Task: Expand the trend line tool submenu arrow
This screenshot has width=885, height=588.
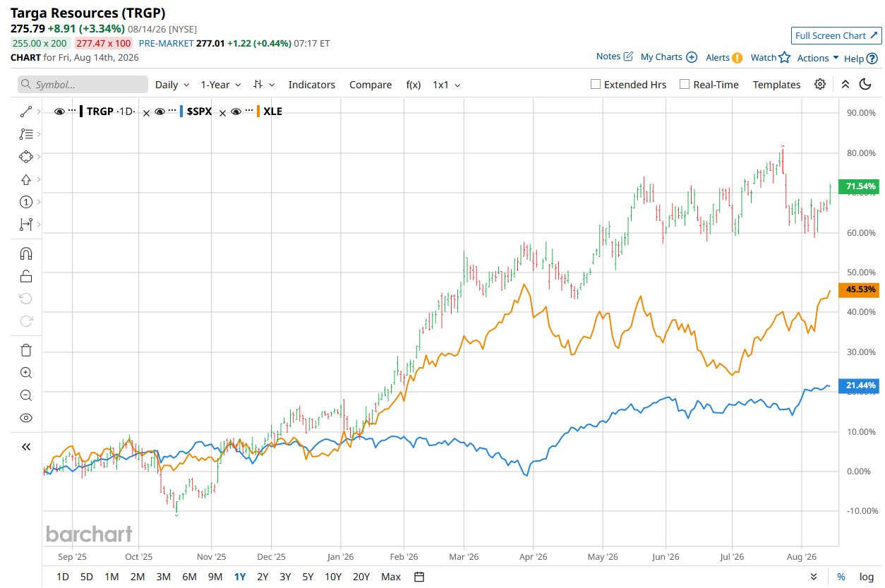Action: pos(38,111)
